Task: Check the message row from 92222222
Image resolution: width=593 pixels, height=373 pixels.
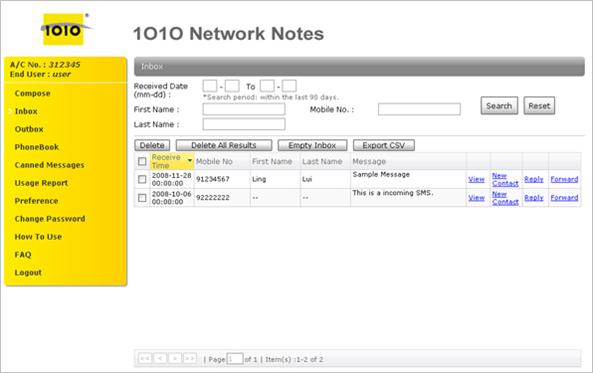Action: [142, 198]
